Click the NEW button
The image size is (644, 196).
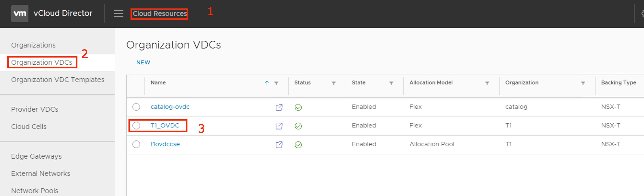143,63
